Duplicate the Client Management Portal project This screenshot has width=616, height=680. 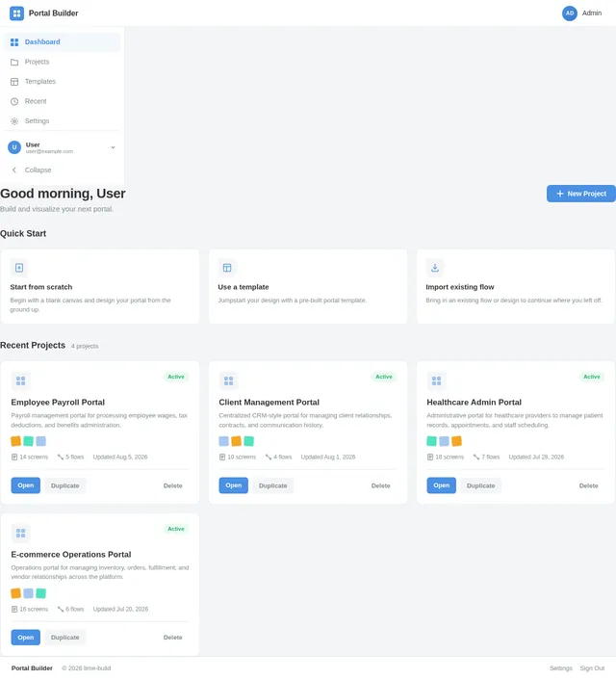[x=273, y=485]
